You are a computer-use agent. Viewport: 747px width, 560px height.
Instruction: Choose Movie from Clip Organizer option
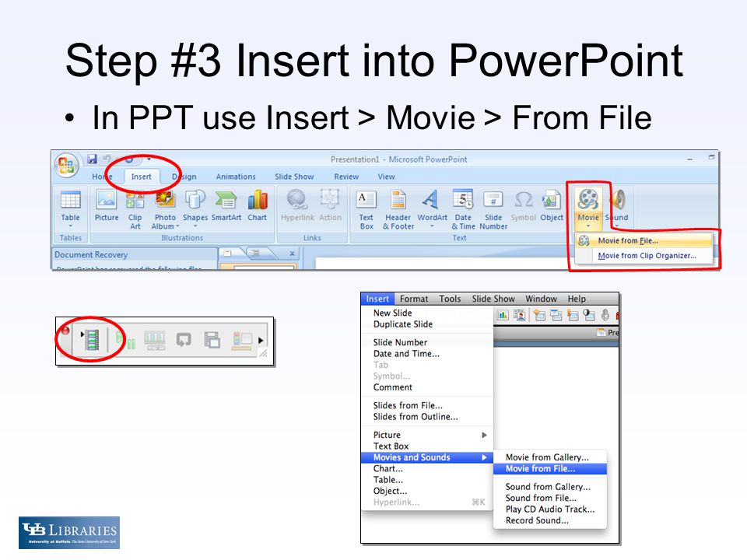[x=644, y=256]
